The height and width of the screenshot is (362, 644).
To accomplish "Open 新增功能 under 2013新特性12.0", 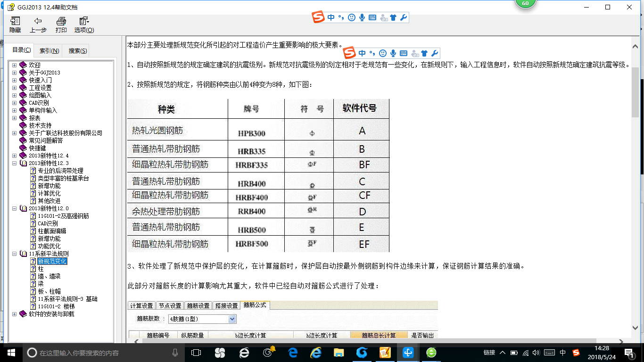I will (x=49, y=239).
